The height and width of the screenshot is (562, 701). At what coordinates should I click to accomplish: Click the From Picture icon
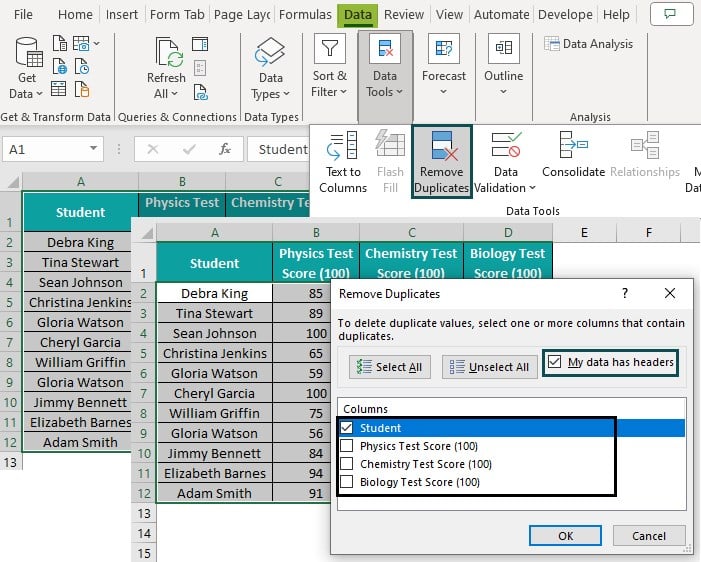click(82, 44)
